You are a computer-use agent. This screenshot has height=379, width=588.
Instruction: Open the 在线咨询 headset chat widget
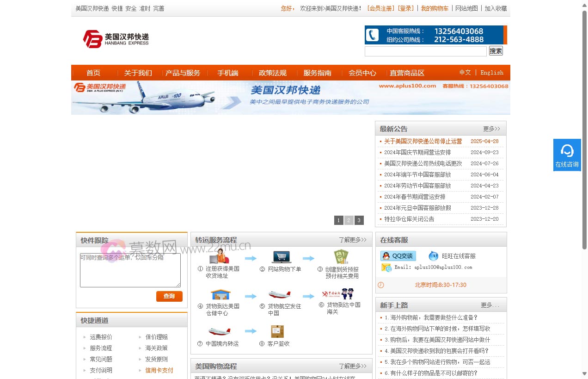click(567, 155)
